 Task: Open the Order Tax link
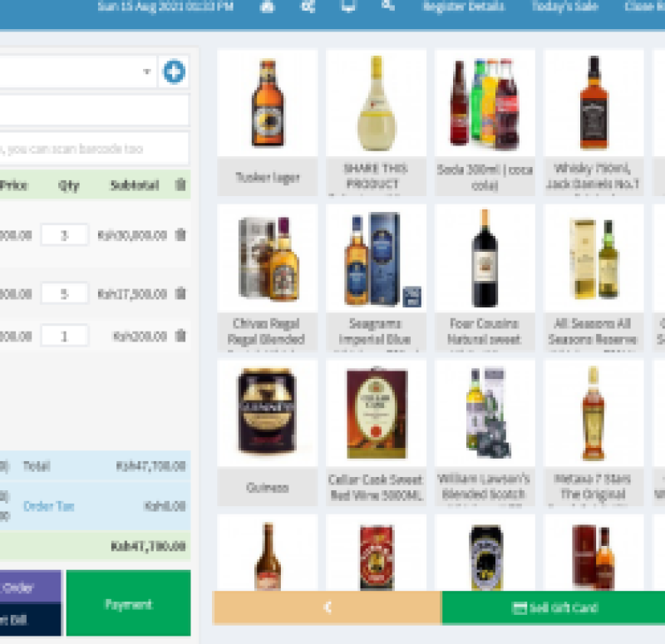click(49, 506)
